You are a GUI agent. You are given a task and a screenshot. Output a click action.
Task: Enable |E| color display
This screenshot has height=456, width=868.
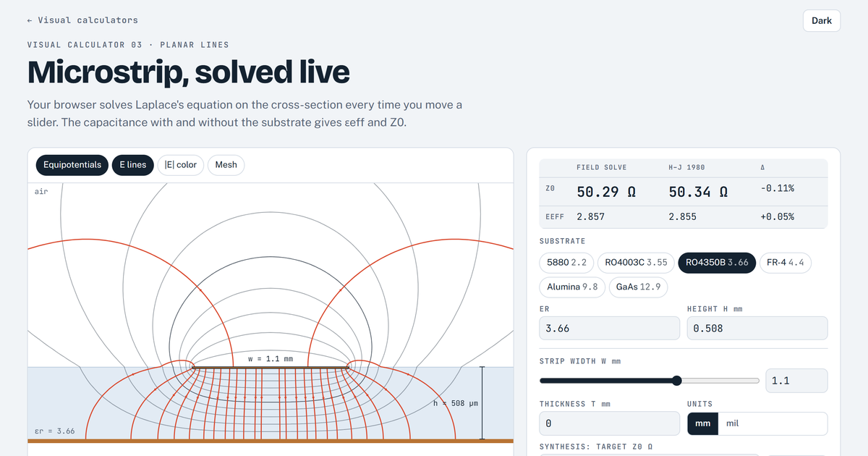click(x=181, y=165)
